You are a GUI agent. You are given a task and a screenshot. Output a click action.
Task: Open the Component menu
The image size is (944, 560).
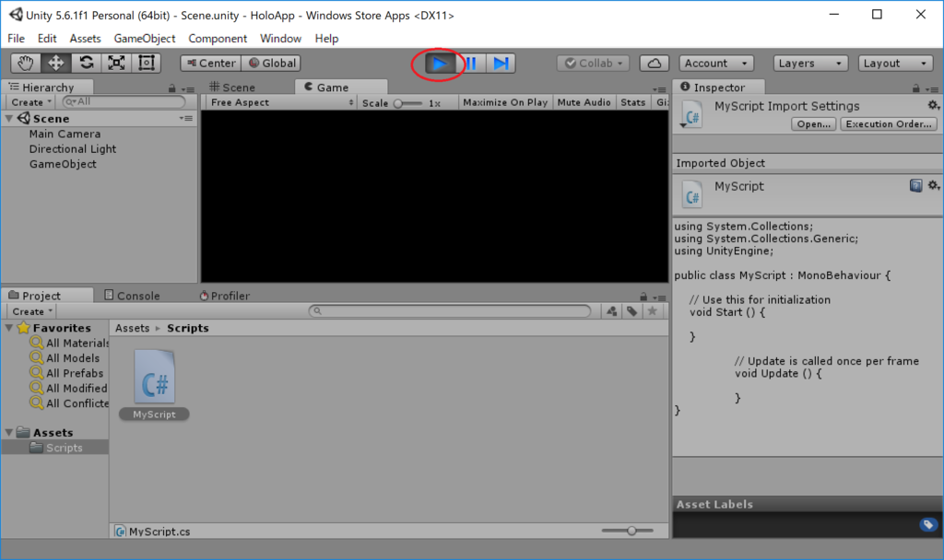[218, 39]
